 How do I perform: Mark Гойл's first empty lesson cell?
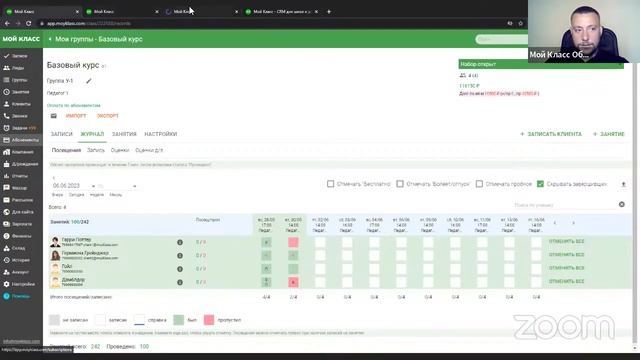(x=320, y=269)
